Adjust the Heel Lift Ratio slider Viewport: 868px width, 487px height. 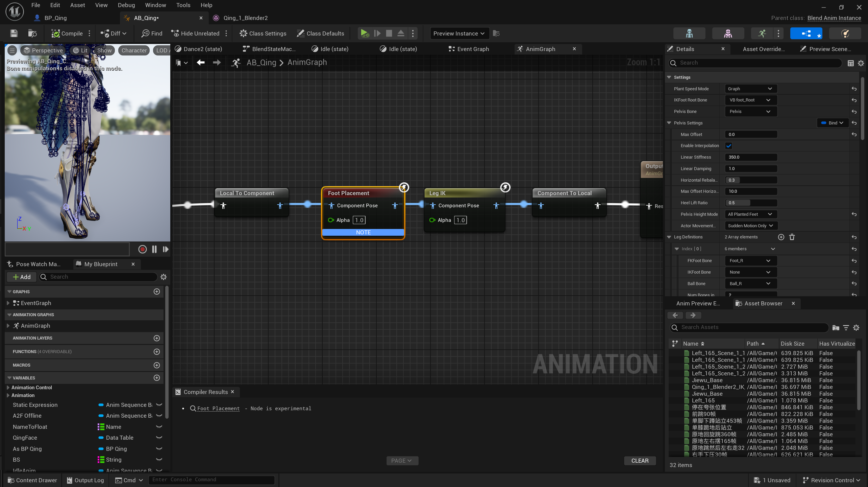pyautogui.click(x=751, y=203)
